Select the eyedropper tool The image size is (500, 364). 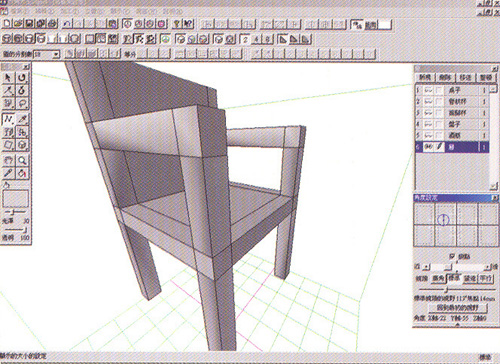8,173
